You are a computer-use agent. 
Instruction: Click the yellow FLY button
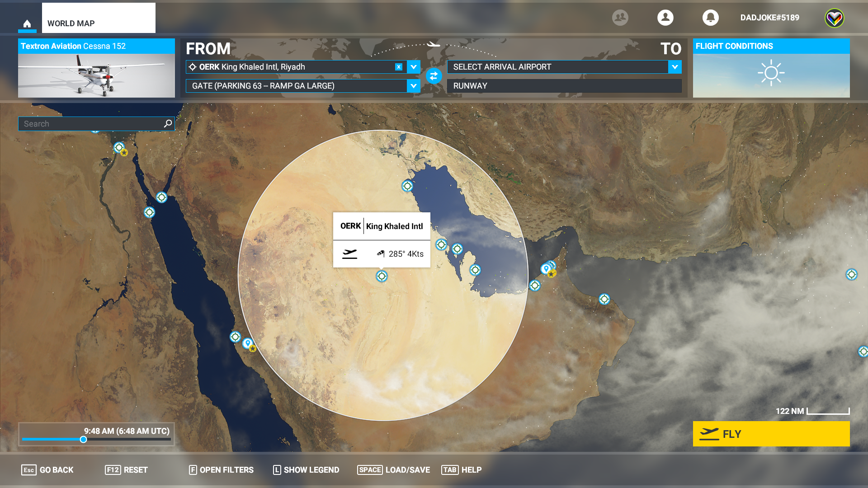point(771,434)
